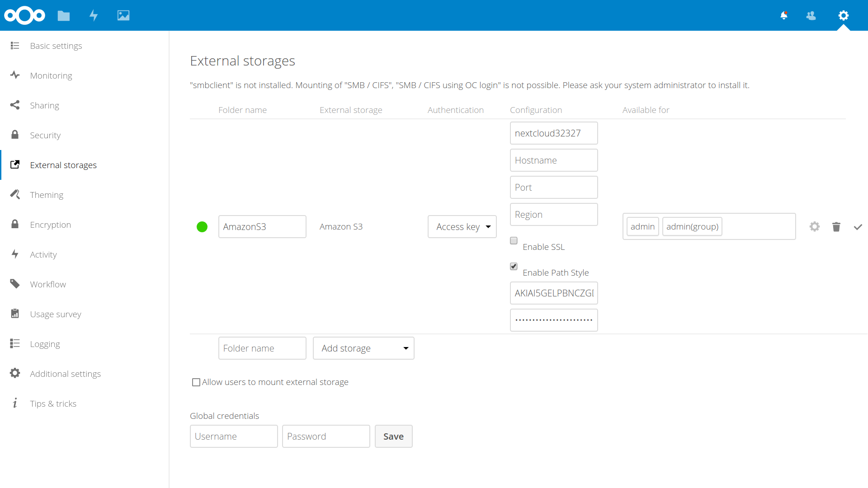The width and height of the screenshot is (868, 488).
Task: Go to Theming settings in sidebar
Action: tap(47, 195)
